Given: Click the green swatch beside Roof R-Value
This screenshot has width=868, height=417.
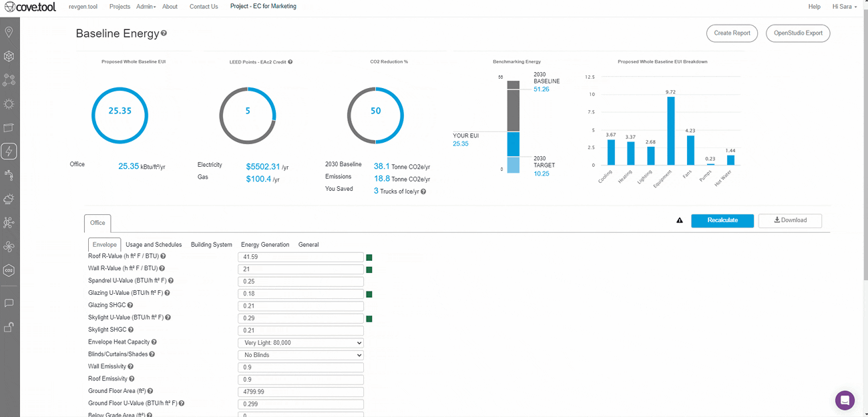Looking at the screenshot, I should (x=369, y=258).
